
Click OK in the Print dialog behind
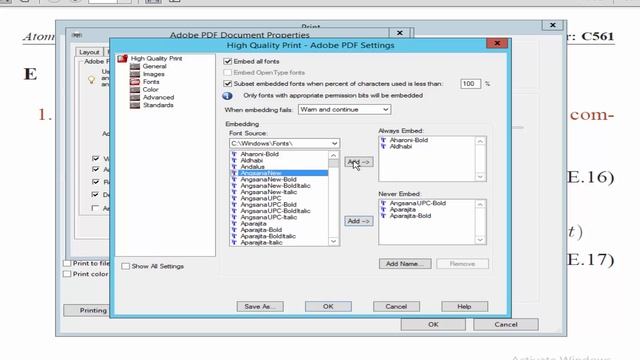[x=433, y=324]
